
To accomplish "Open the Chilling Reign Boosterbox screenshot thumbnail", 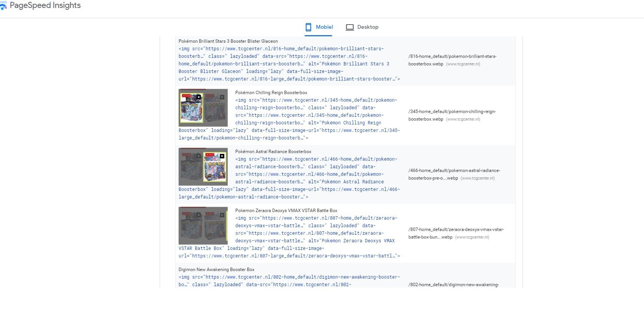I will (x=203, y=108).
